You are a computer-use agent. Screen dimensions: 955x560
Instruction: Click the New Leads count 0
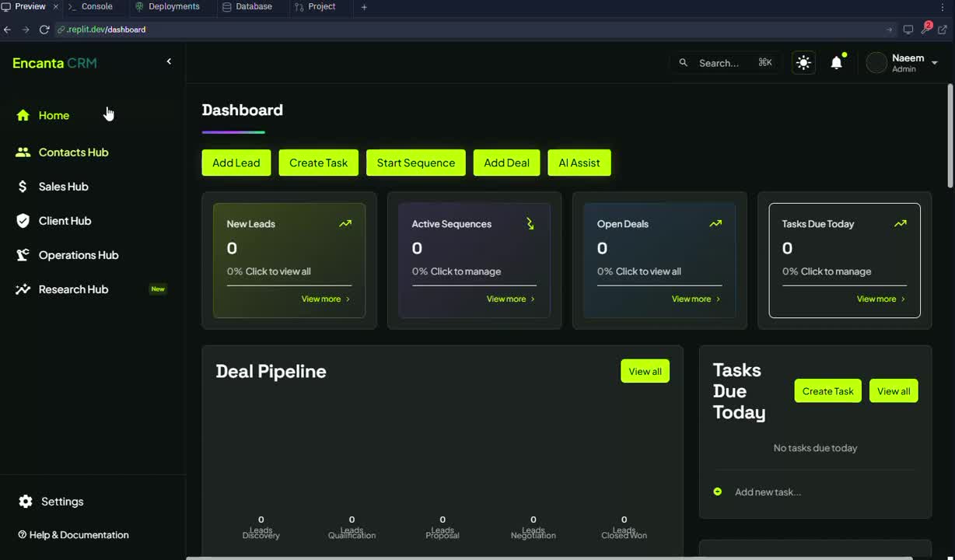click(x=232, y=248)
